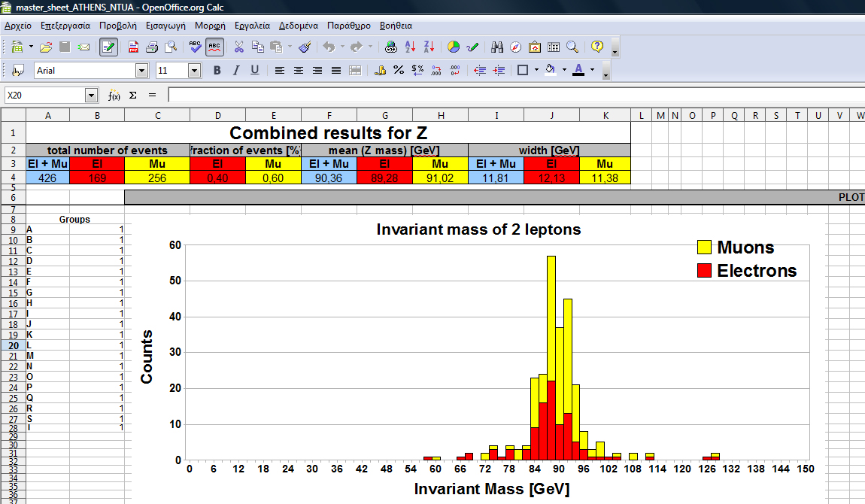The width and height of the screenshot is (865, 504).
Task: Insert a Chart
Action: tap(454, 47)
